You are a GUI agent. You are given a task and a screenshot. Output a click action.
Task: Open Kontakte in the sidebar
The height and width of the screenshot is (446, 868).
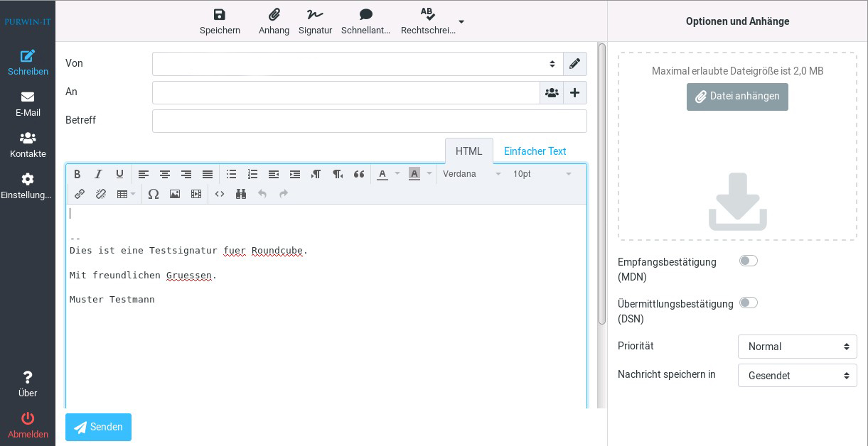pos(28,145)
